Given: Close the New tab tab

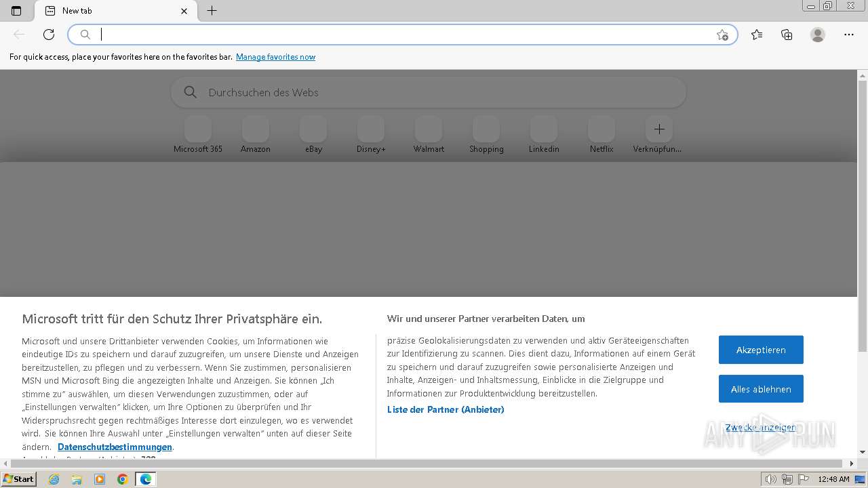Looking at the screenshot, I should [x=184, y=11].
